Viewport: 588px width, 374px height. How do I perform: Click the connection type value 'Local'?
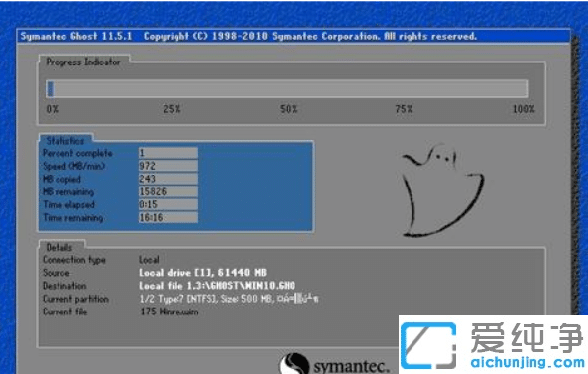pyautogui.click(x=149, y=260)
